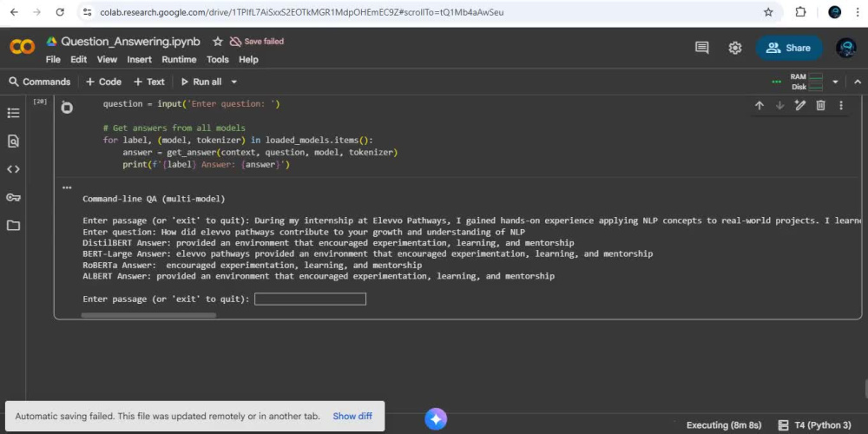Open the browser extensions puzzle icon

[800, 12]
